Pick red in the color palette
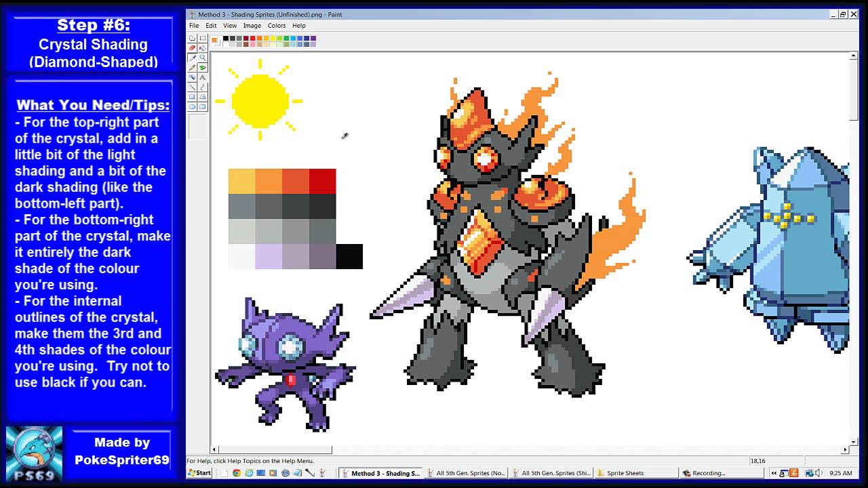Viewport: 868px width, 488px height. tap(252, 38)
